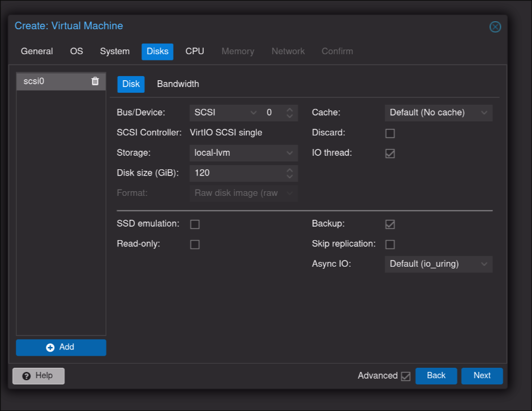The image size is (532, 411).
Task: Expand the Storage dropdown
Action: point(243,153)
